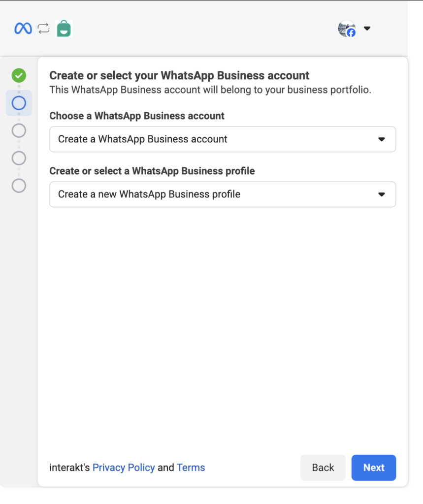Click the arrow on the Business profile selector
The image size is (423, 504).
click(x=382, y=194)
